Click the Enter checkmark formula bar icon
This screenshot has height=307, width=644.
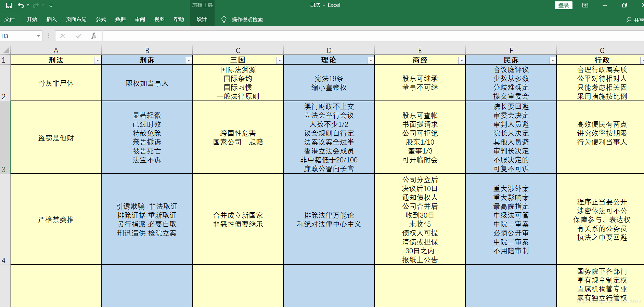coord(78,36)
